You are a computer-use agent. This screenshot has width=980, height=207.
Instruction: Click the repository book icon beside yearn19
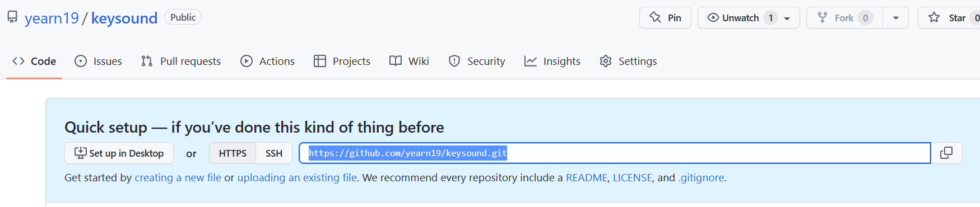[x=12, y=17]
